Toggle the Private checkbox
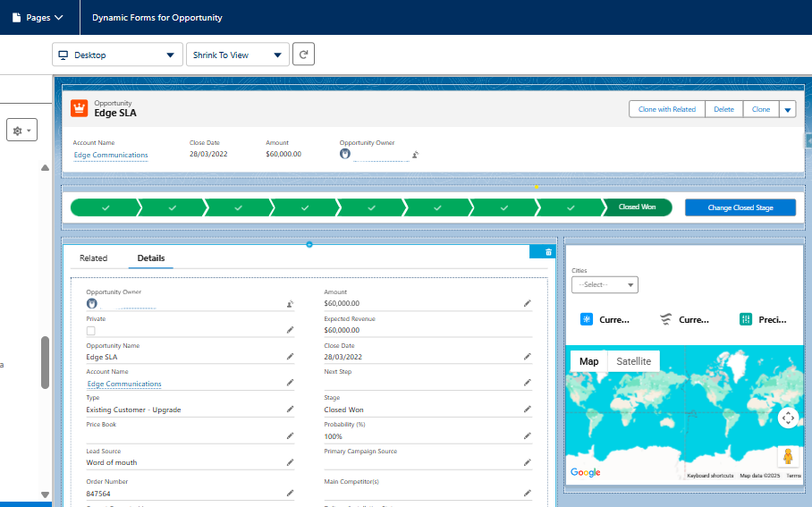The width and height of the screenshot is (812, 507). tap(90, 331)
